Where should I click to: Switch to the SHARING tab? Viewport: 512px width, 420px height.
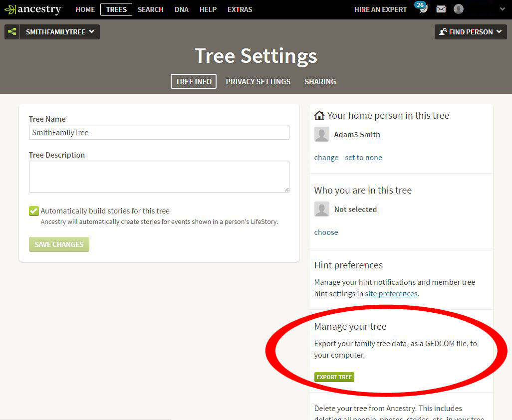coord(320,82)
